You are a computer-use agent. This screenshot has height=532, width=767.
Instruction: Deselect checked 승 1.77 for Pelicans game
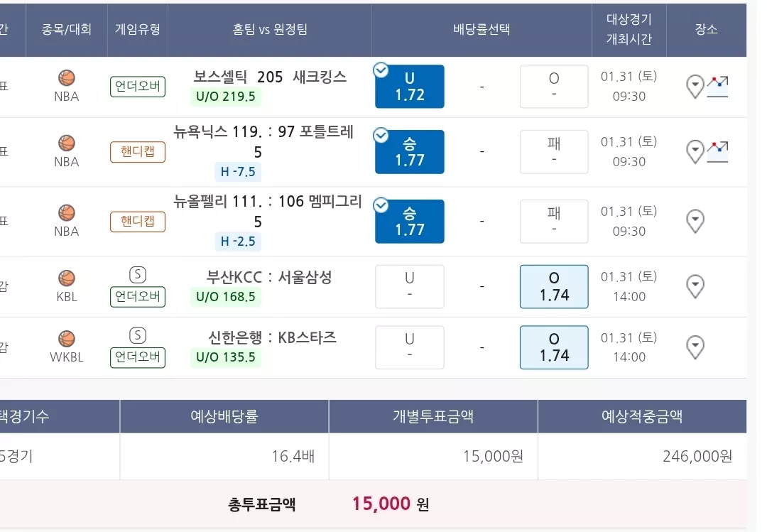click(x=410, y=221)
